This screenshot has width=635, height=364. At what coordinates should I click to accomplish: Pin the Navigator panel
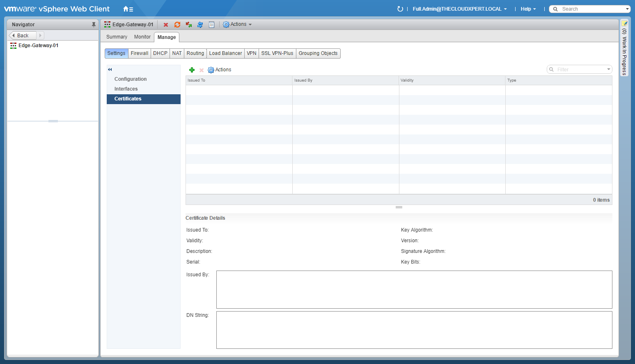pyautogui.click(x=94, y=25)
